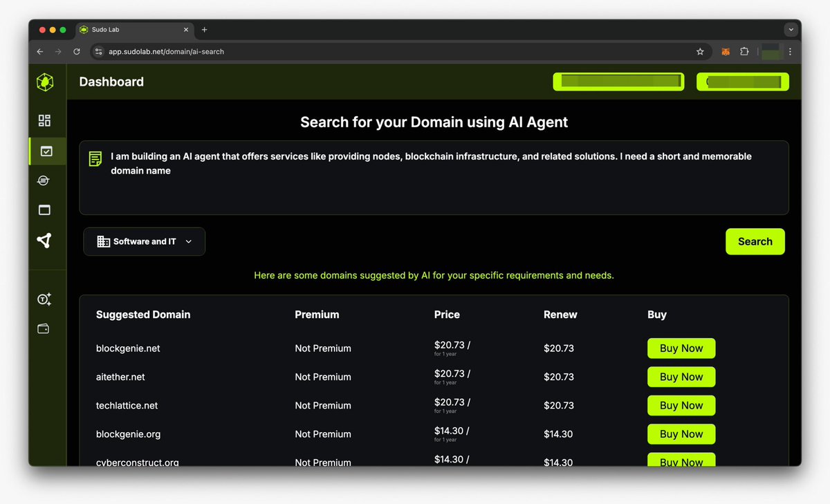Viewport: 830px width, 504px height.
Task: Click the paper-plane share sidebar icon
Action: (44, 240)
